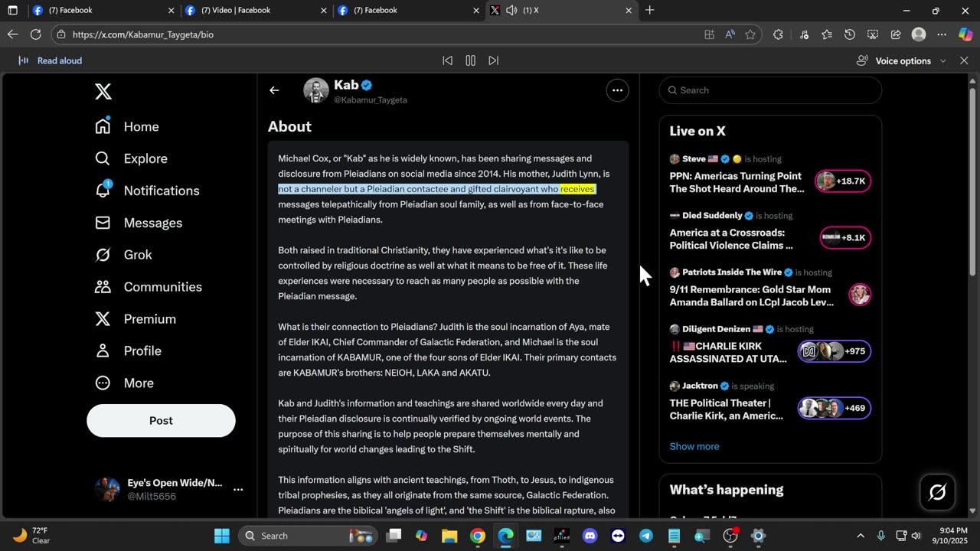Screen dimensions: 980x551
Task: Open the More options menu item
Action: point(124,383)
